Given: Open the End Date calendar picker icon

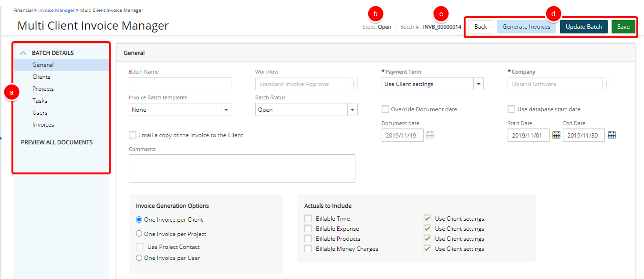Looking at the screenshot, I should point(612,135).
